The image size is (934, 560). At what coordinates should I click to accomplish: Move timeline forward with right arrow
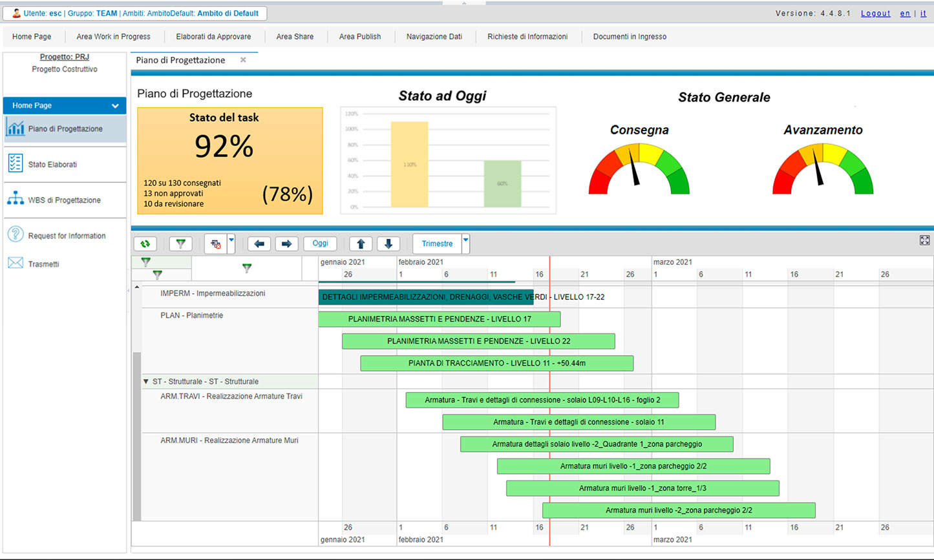point(287,244)
